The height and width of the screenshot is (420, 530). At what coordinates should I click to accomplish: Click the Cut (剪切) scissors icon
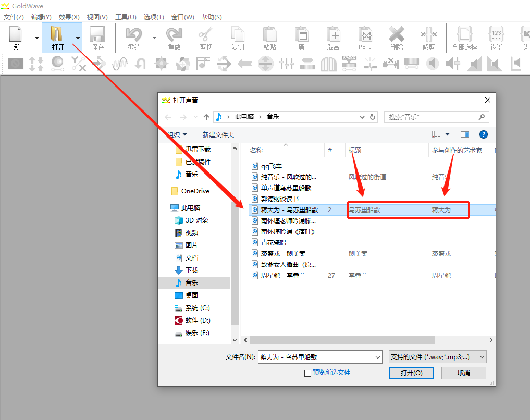(x=205, y=34)
